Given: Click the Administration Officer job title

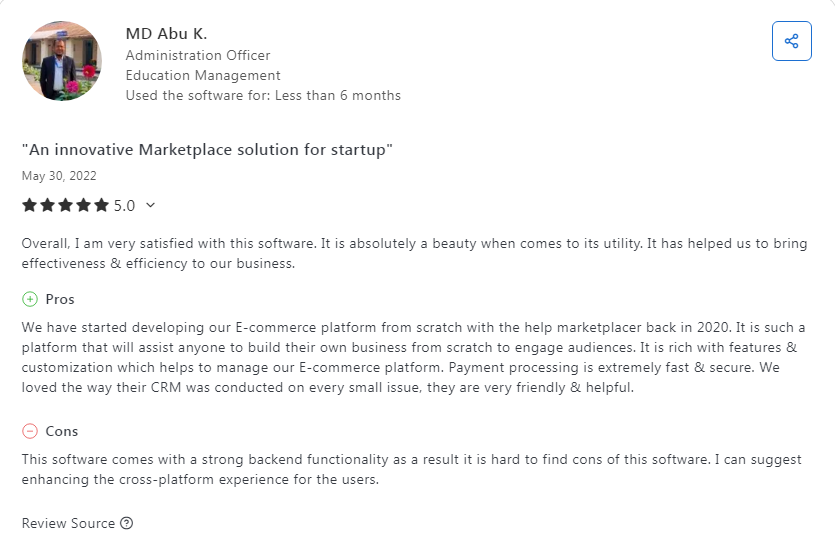Looking at the screenshot, I should 198,55.
